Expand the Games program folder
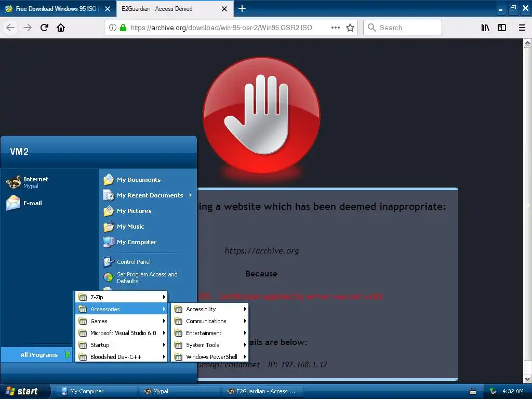 (122, 321)
